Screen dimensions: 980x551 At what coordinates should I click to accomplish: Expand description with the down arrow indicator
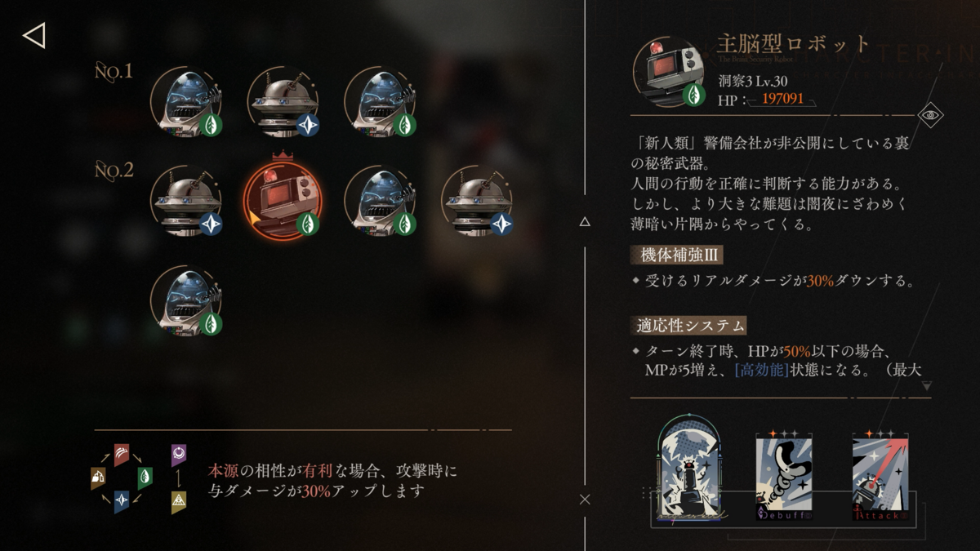[x=926, y=386]
